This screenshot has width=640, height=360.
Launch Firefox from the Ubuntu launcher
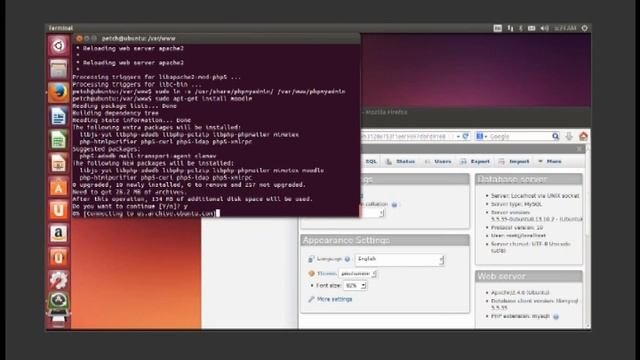pyautogui.click(x=58, y=93)
